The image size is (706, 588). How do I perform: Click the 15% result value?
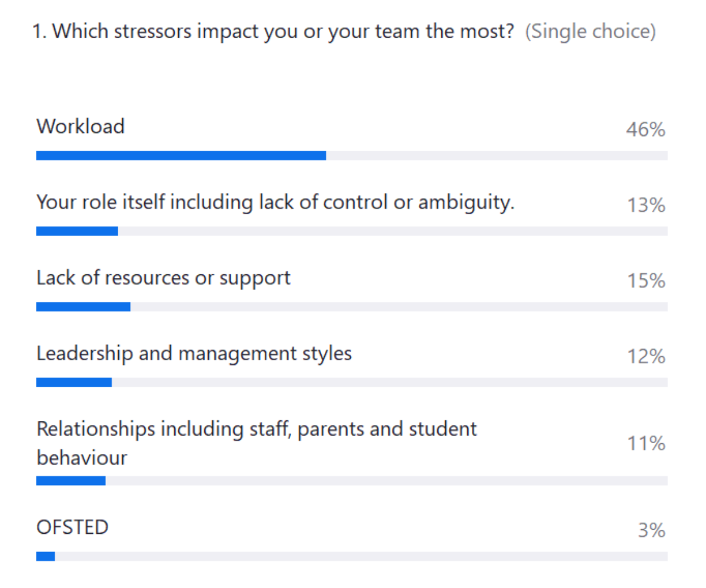point(645,281)
